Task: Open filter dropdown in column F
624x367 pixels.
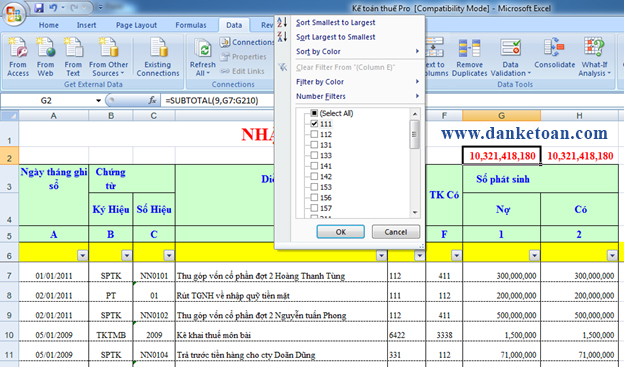Action: click(456, 255)
